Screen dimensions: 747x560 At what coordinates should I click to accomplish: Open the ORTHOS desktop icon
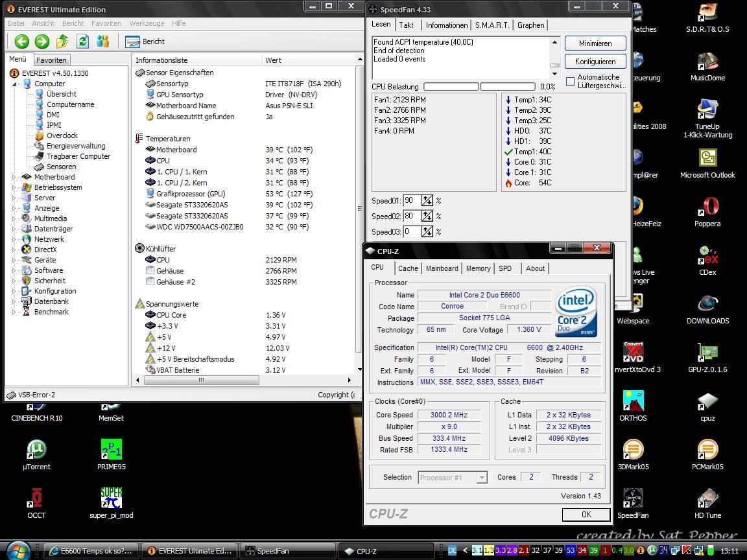pos(633,406)
